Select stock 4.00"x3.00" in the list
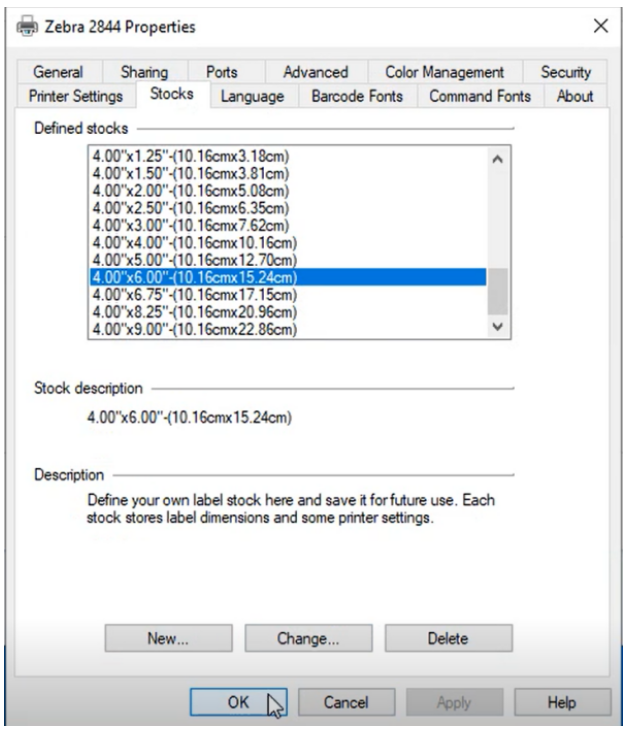 (288, 225)
